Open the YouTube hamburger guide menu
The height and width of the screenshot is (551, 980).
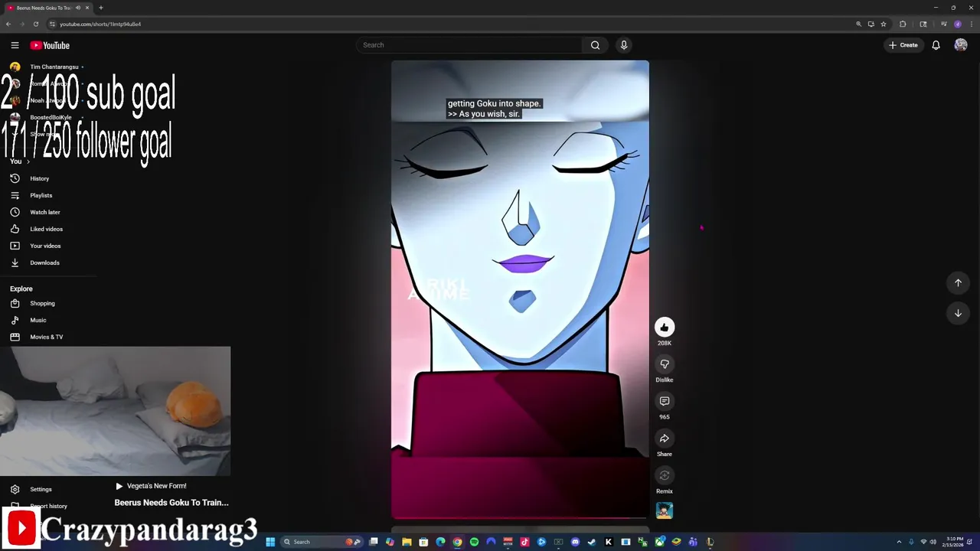(15, 45)
